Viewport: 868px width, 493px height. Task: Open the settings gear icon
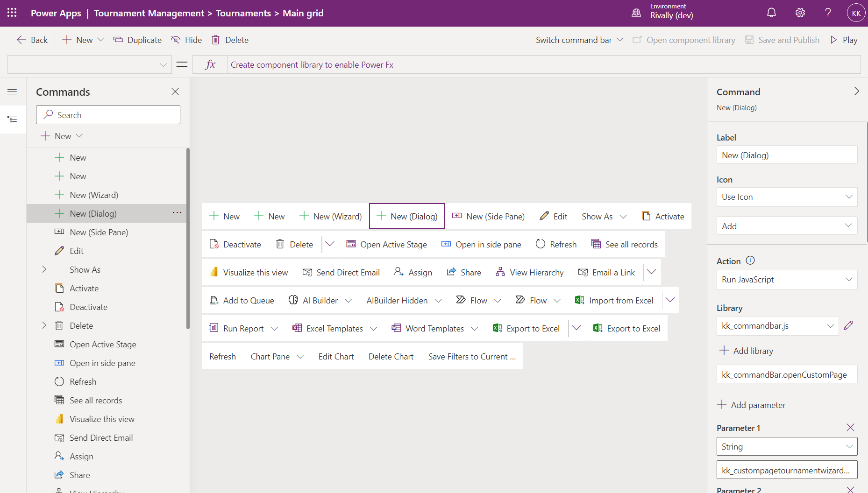pyautogui.click(x=800, y=13)
